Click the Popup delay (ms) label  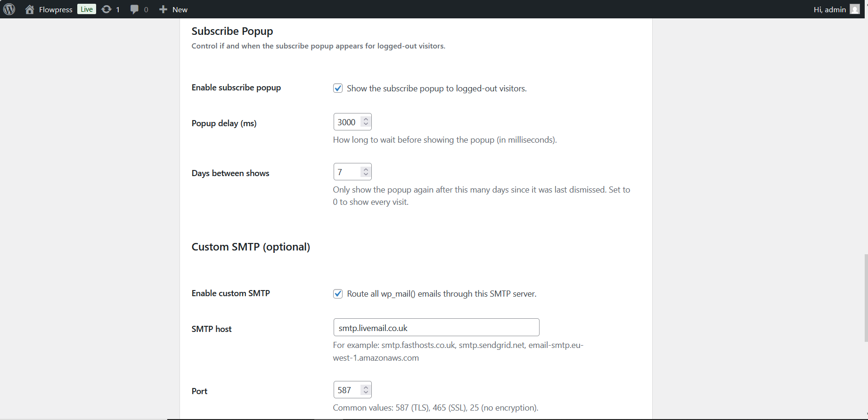click(224, 123)
